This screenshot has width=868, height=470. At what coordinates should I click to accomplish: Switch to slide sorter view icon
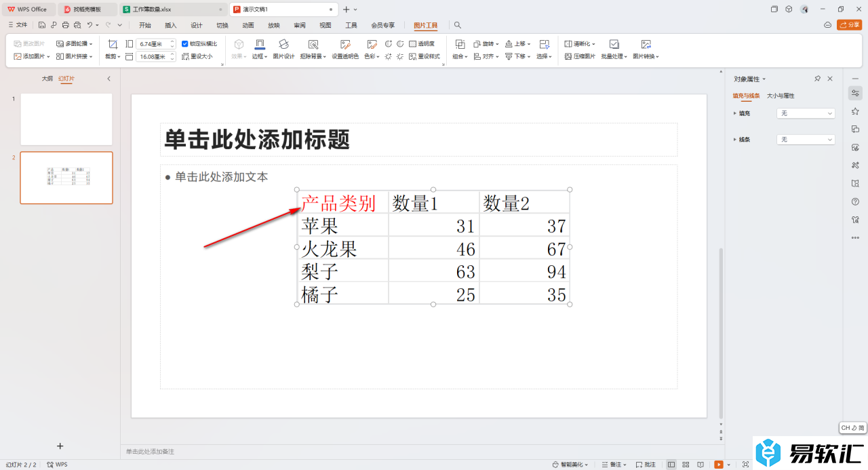tap(685, 465)
